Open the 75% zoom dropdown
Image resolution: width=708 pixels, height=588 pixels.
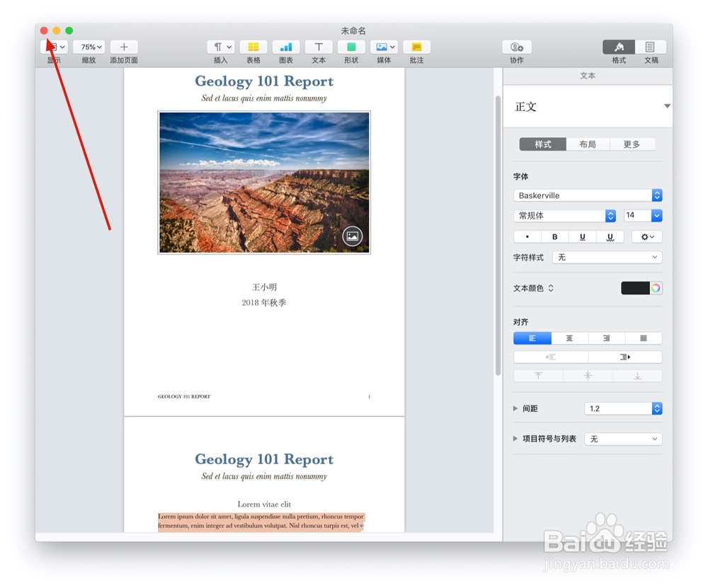pyautogui.click(x=89, y=47)
